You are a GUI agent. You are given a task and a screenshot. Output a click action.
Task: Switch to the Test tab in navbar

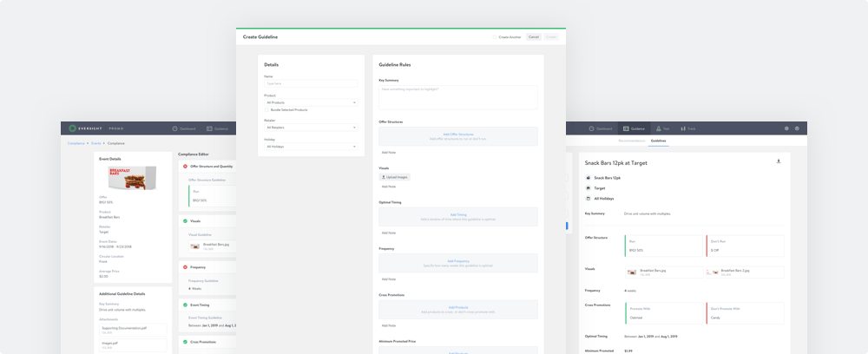tap(661, 128)
